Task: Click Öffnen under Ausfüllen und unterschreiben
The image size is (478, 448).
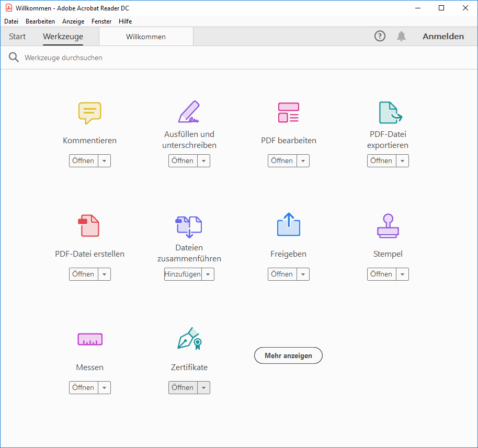Action: pyautogui.click(x=183, y=160)
